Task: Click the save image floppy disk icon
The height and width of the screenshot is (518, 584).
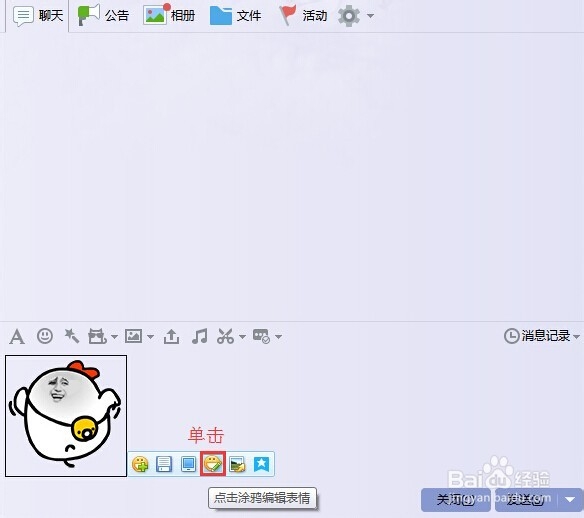Action: point(164,464)
